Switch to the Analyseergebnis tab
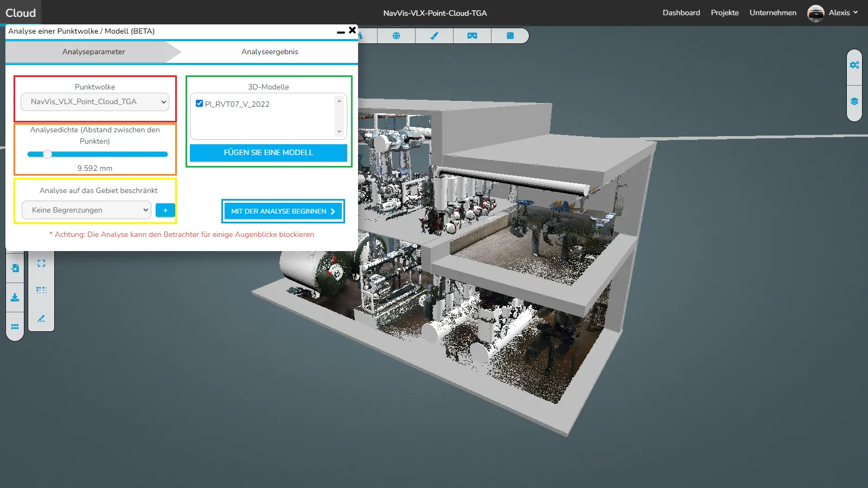This screenshot has width=868, height=488. 270,52
